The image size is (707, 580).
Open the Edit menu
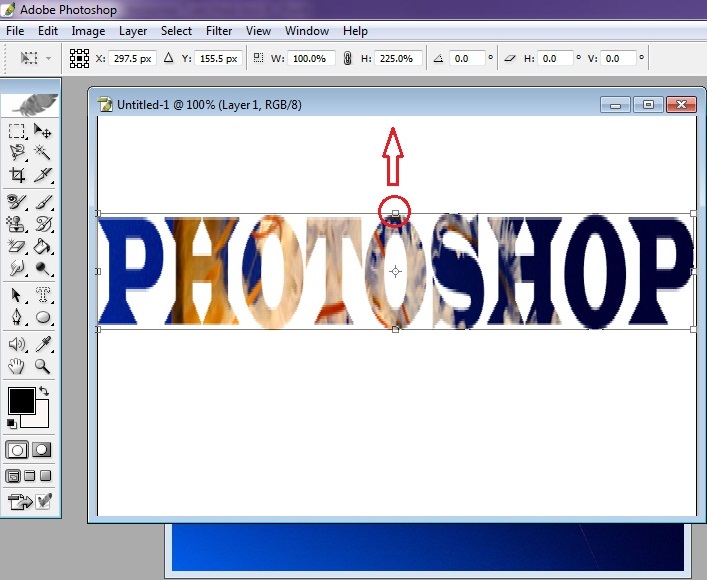48,31
